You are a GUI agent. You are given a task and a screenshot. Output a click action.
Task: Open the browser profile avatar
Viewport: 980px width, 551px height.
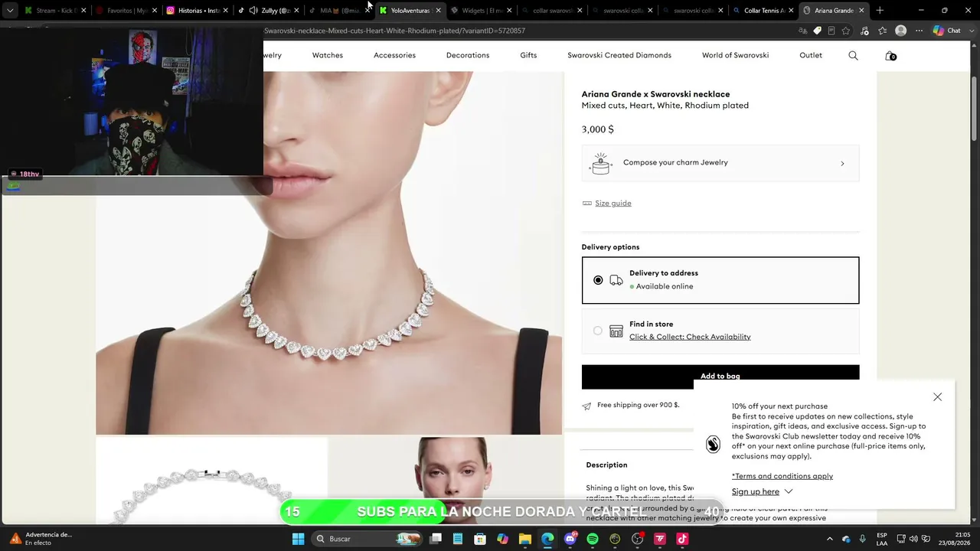[x=901, y=31]
